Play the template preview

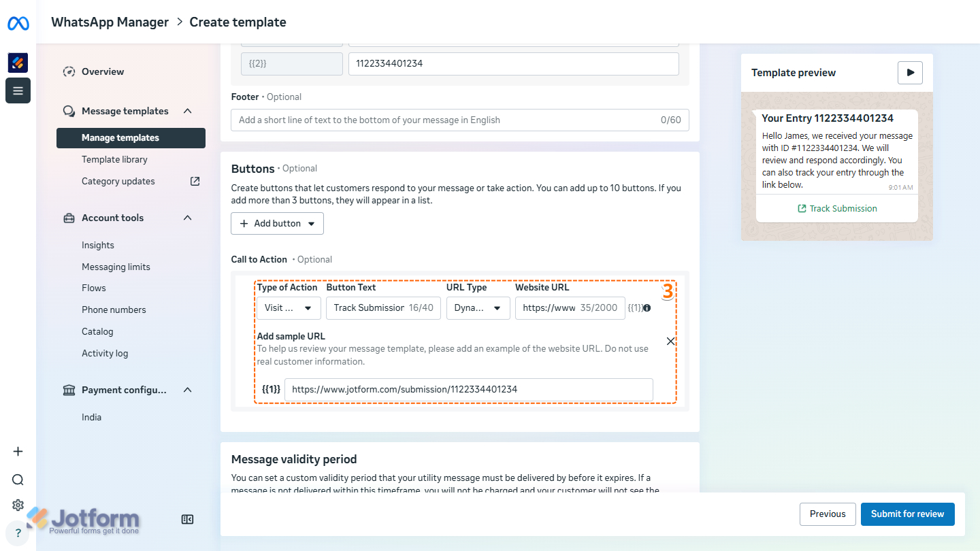(x=910, y=73)
